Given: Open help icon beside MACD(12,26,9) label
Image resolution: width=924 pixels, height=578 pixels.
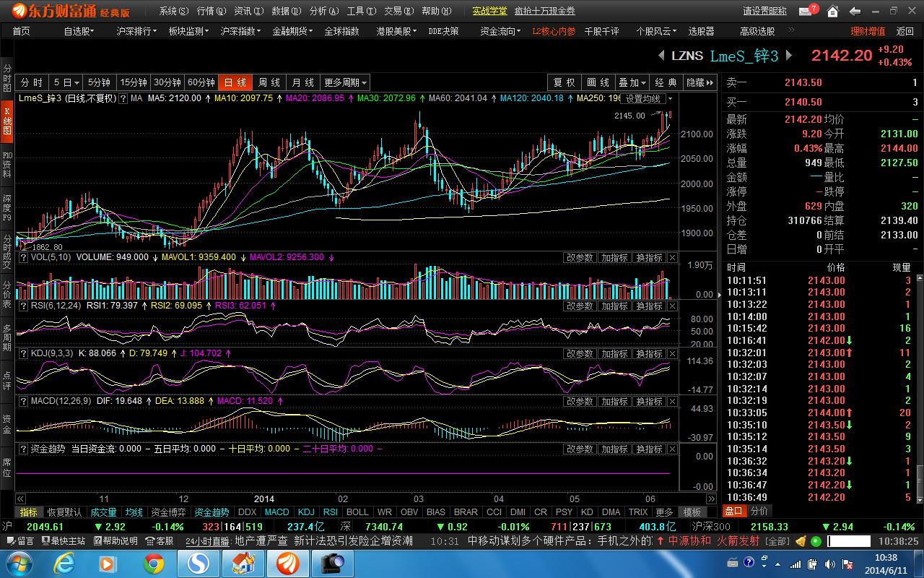Looking at the screenshot, I should point(22,401).
